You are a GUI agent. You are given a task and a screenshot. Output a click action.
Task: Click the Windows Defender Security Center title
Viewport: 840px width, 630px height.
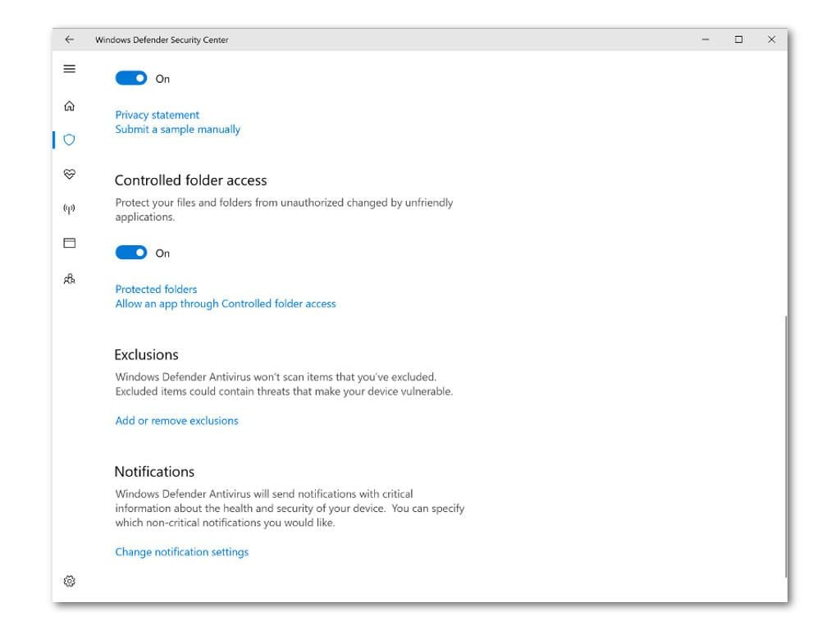tap(162, 39)
